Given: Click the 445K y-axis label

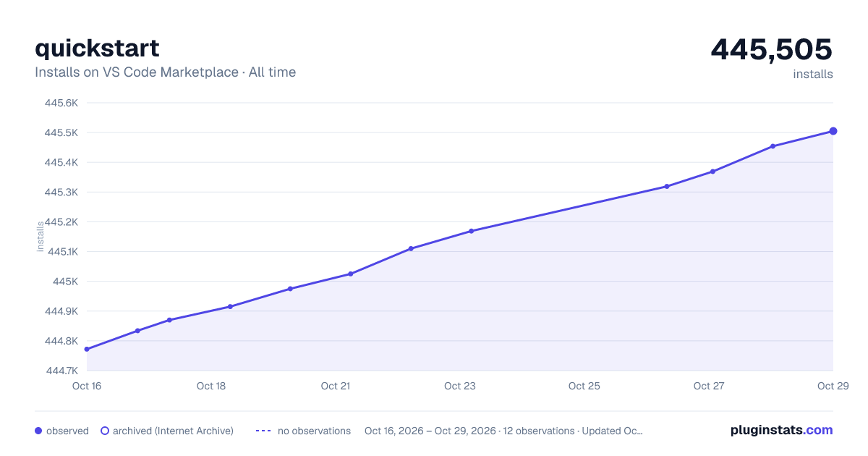Looking at the screenshot, I should 66,281.
